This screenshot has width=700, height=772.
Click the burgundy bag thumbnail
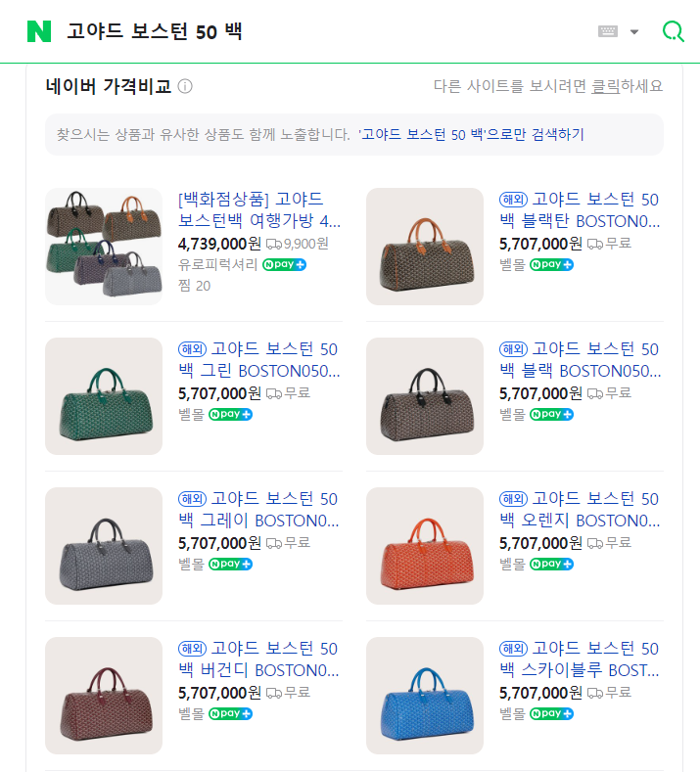pos(104,696)
